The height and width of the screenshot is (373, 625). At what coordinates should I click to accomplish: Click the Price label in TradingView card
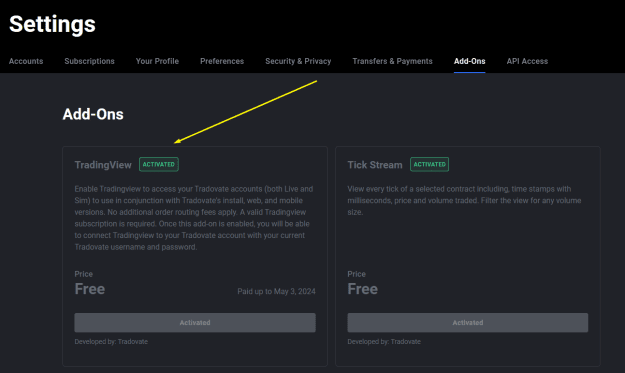point(83,274)
